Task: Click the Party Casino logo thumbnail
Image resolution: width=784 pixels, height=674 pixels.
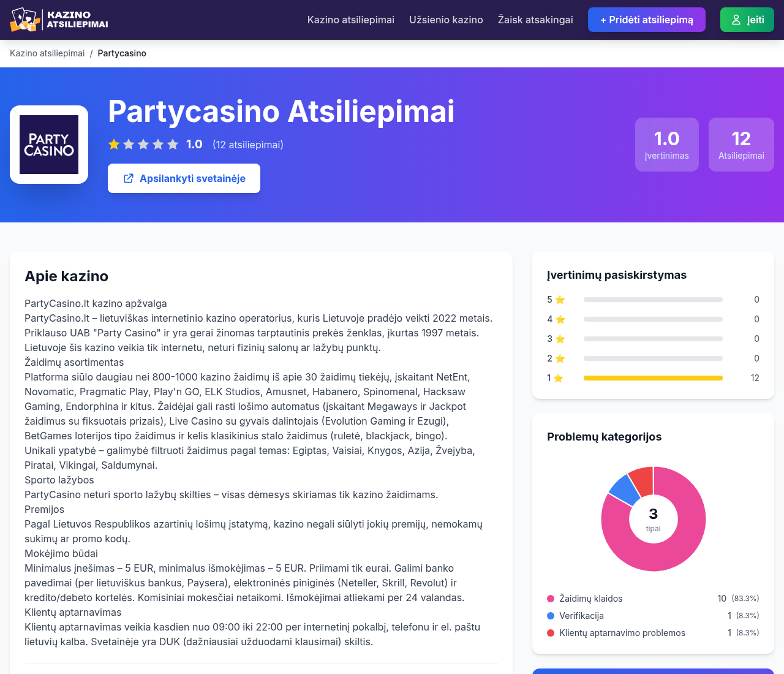Action: click(49, 145)
